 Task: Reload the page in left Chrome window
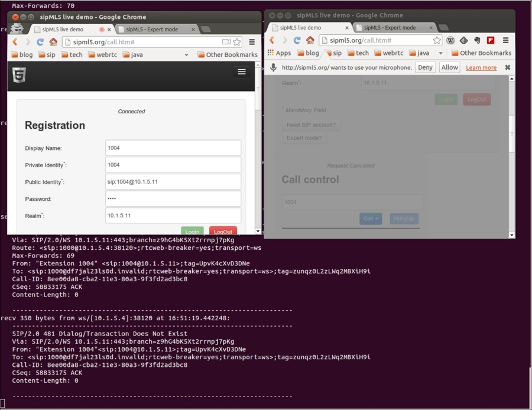click(x=40, y=42)
